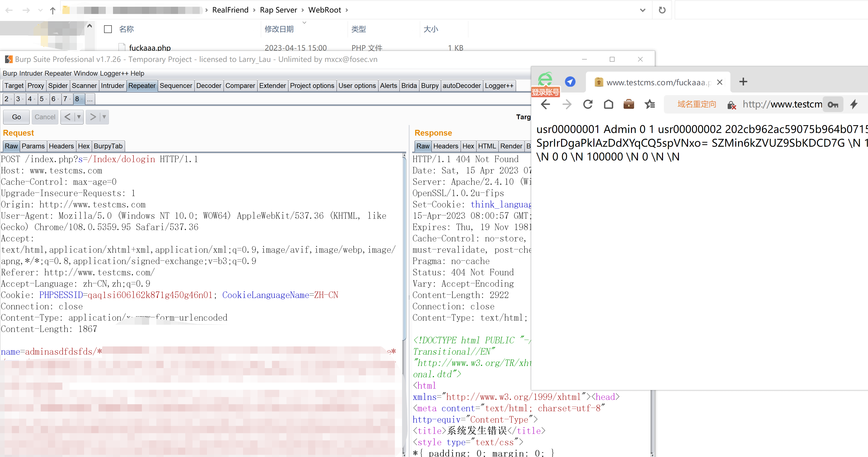Switch to the Decoder tab

(x=209, y=86)
